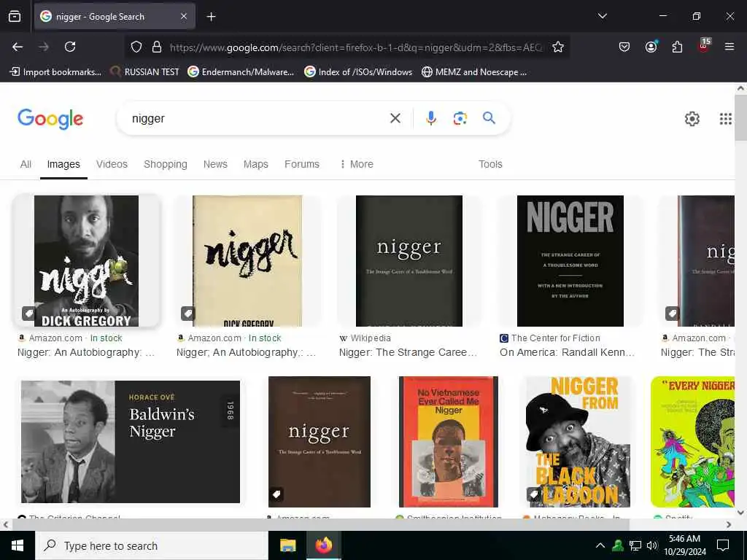Save page to Pocket icon
The height and width of the screenshot is (560, 747).
(624, 47)
